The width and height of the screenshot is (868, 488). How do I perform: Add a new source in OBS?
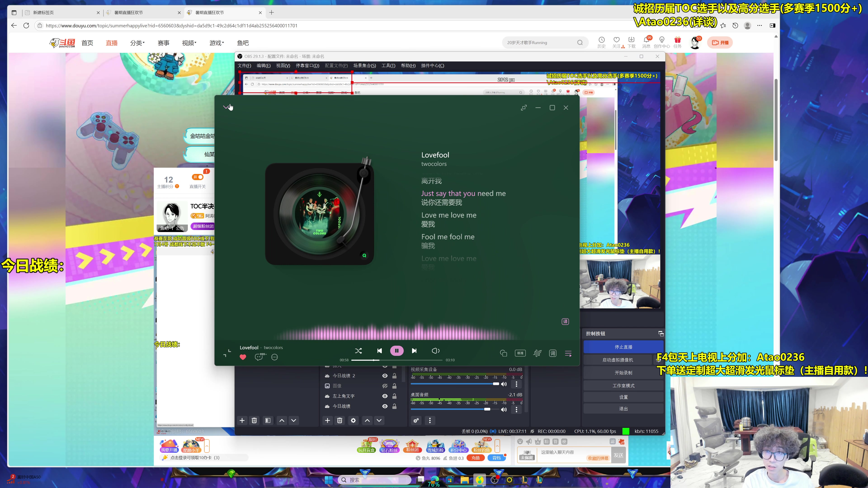tap(327, 420)
